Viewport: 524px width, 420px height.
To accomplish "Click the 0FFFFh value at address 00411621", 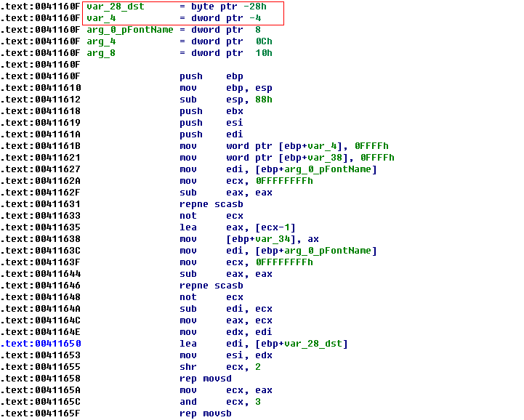I will point(377,158).
